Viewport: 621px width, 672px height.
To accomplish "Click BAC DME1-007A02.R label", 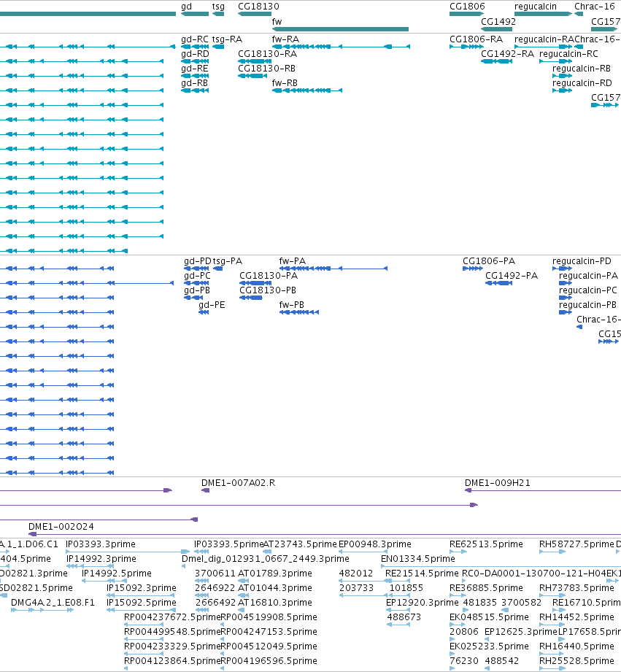I will tap(239, 483).
